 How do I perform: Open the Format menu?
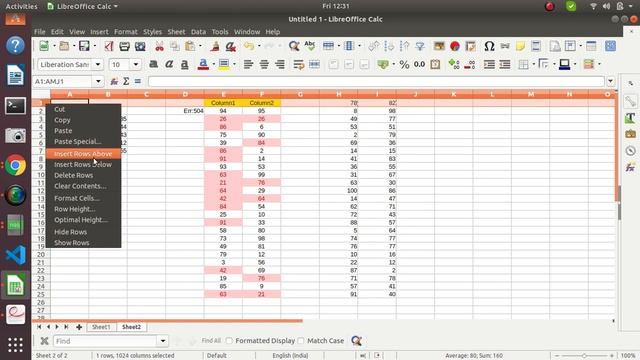126,32
